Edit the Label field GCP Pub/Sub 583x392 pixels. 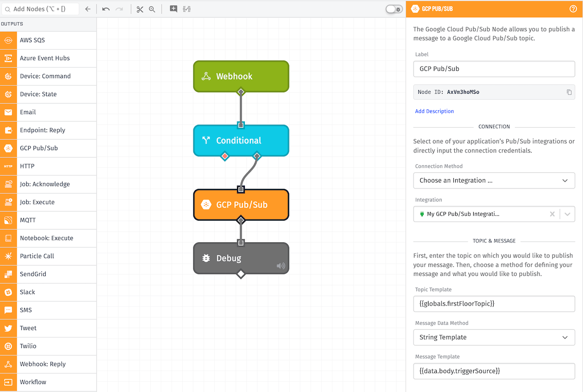point(494,68)
